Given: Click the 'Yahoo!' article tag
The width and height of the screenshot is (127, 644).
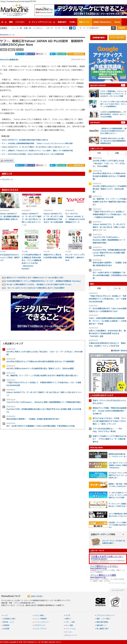Looking at the screenshot, I should tap(3, 50).
